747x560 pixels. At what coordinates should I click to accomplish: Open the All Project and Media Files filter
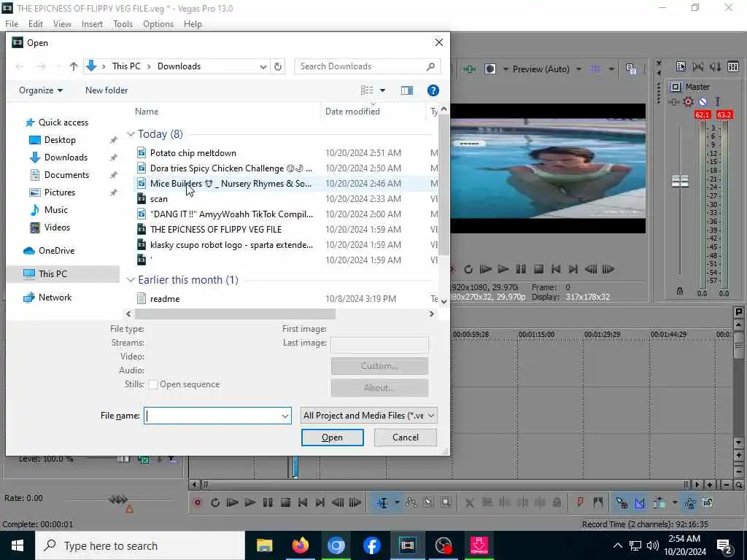[x=368, y=416]
